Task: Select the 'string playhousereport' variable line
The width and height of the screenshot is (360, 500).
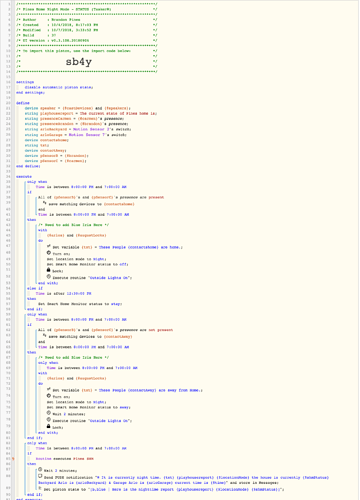Action: (90, 113)
